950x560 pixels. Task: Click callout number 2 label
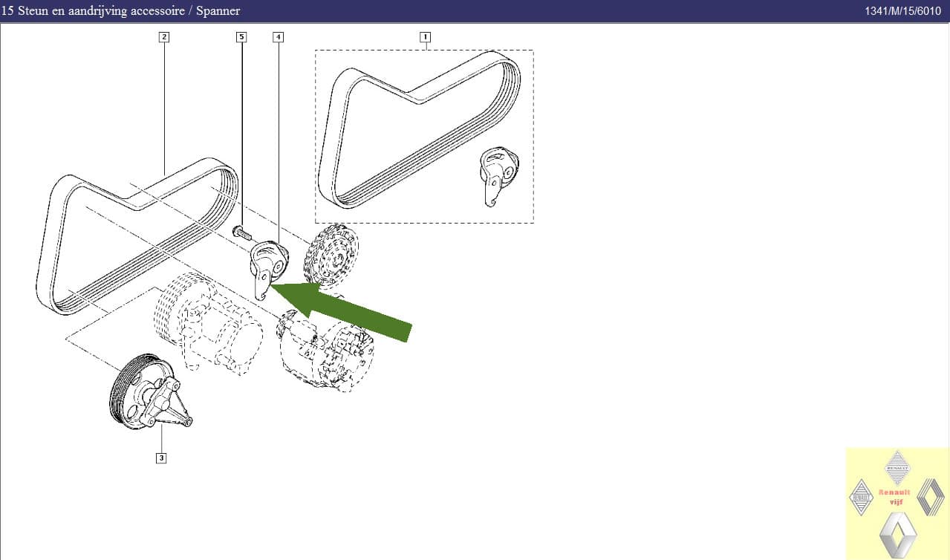tap(164, 36)
